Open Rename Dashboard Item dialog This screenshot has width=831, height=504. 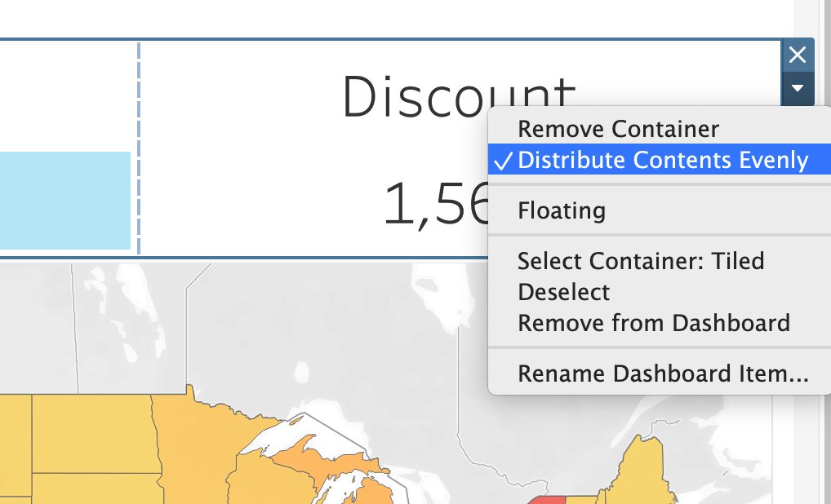click(x=663, y=374)
